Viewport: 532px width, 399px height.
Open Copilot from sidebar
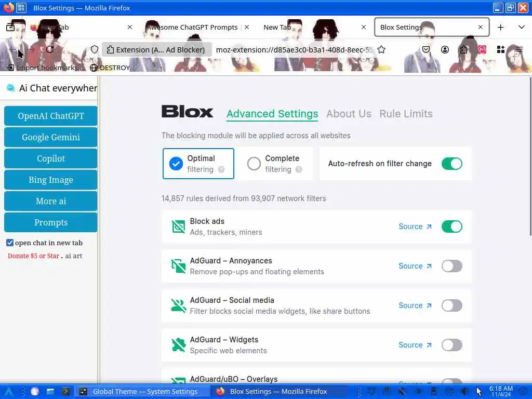pos(51,158)
